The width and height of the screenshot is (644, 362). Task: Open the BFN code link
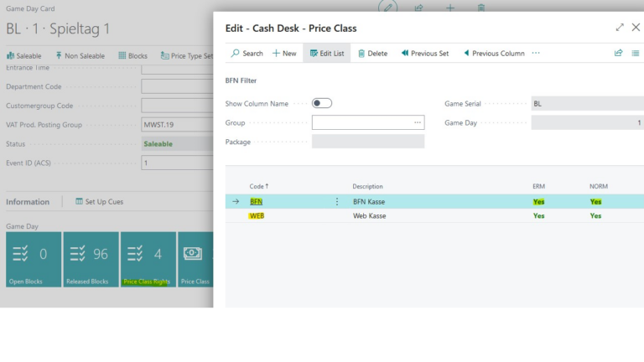point(256,201)
